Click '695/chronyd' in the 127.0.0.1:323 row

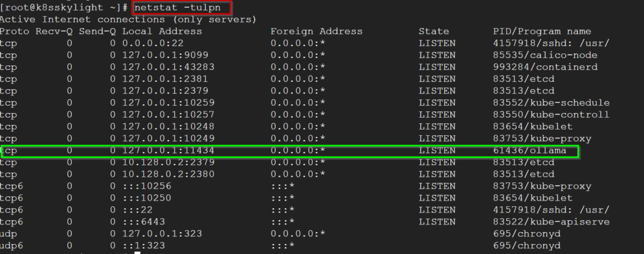[527, 233]
